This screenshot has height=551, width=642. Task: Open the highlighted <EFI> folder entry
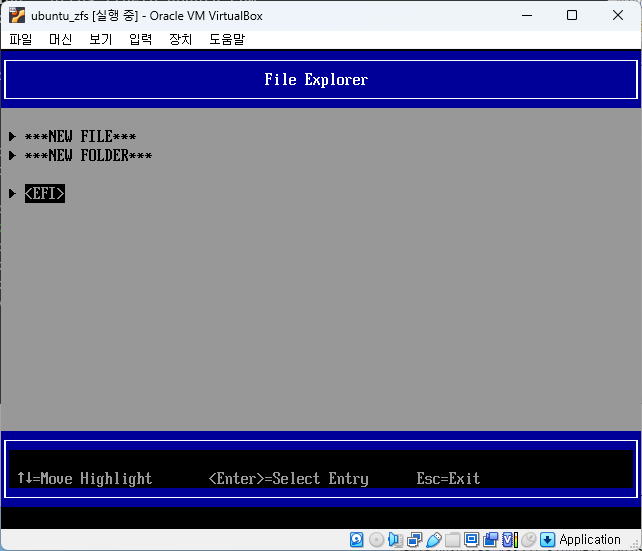pyautogui.click(x=45, y=194)
